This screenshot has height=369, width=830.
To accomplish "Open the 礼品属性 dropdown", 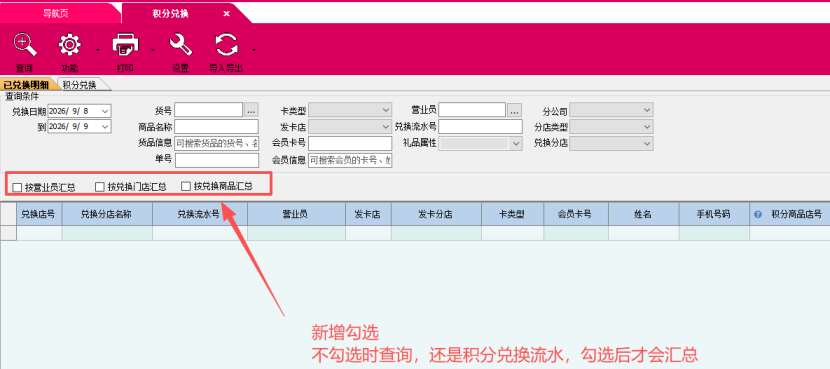I will (516, 143).
